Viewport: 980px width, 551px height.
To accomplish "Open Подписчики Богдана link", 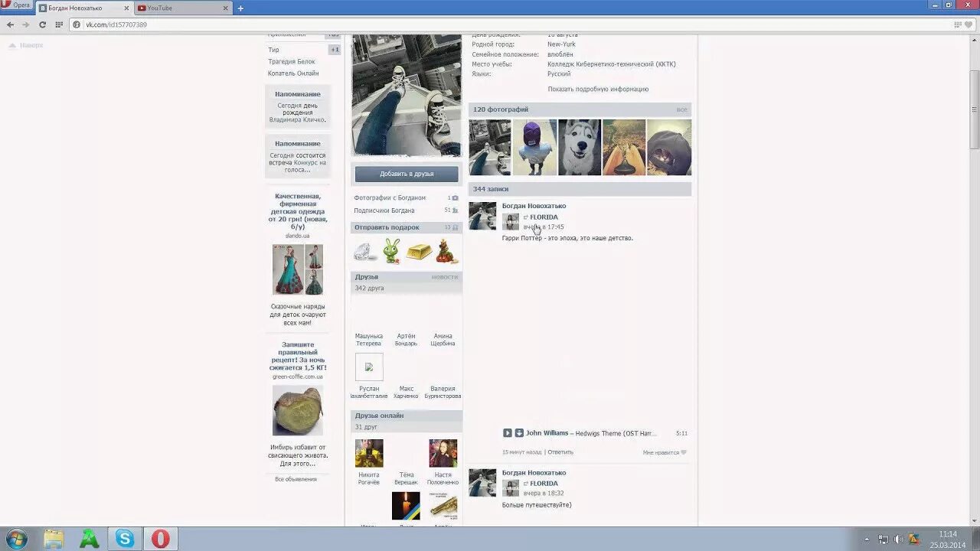I will point(384,210).
